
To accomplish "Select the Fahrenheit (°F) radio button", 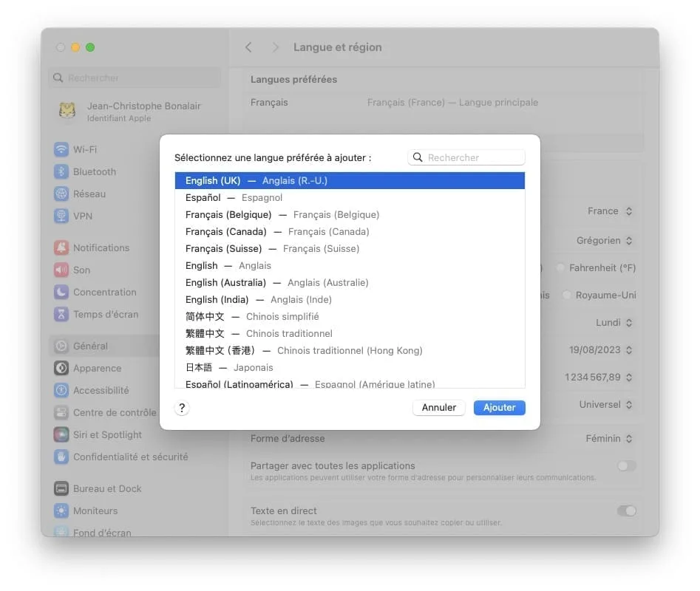I will pos(560,267).
